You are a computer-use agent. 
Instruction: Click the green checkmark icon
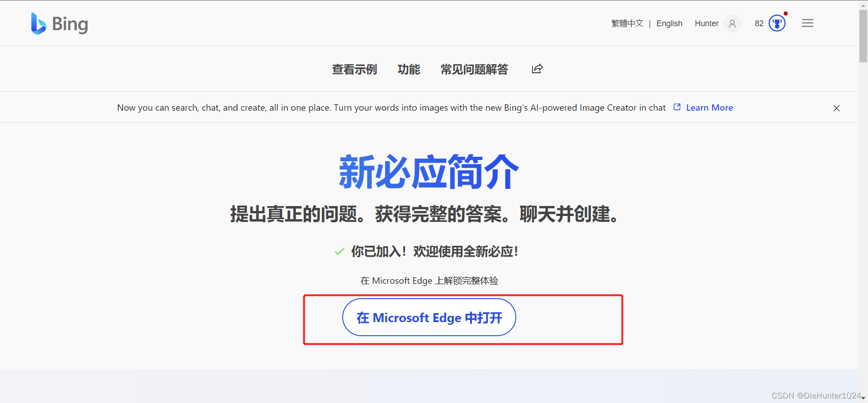pos(340,251)
